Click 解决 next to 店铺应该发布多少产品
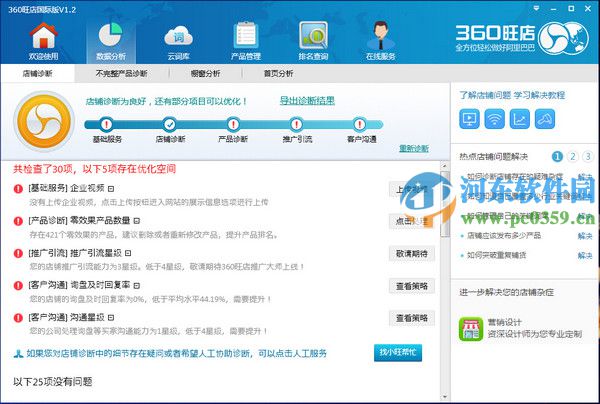Image resolution: width=600 pixels, height=404 pixels. point(585,236)
